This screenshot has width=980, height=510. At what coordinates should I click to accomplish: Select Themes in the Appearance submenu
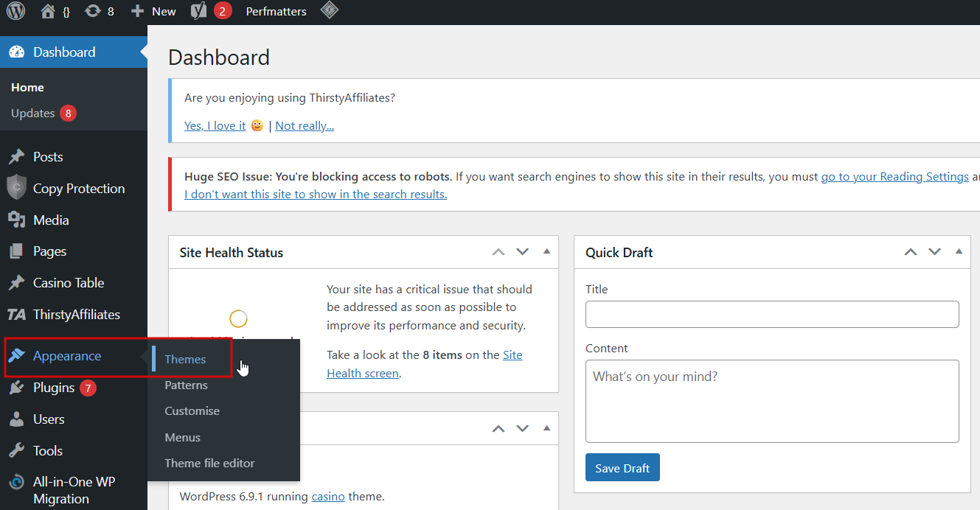click(x=185, y=359)
